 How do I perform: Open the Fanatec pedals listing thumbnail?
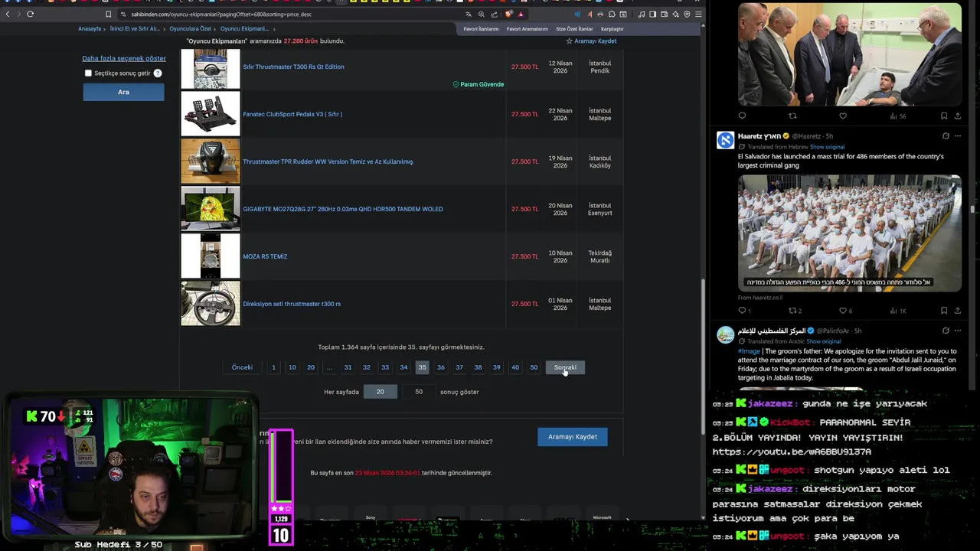(x=211, y=114)
